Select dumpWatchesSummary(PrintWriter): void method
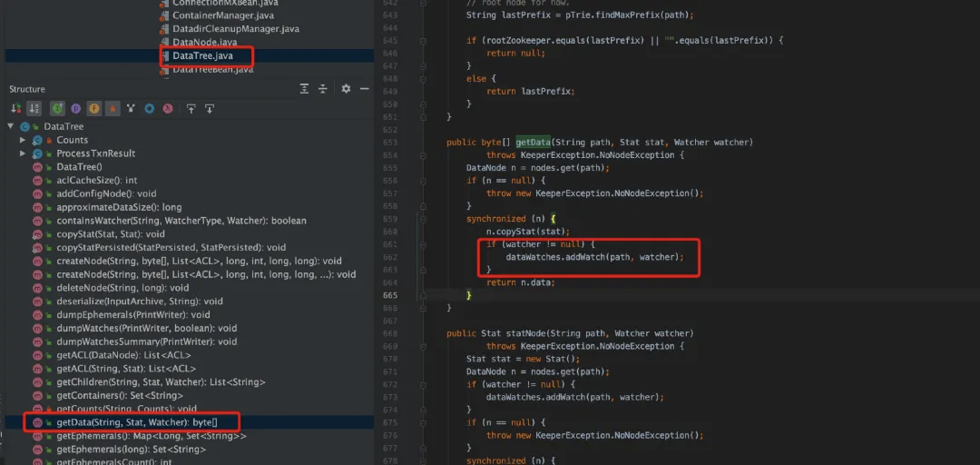This screenshot has width=980, height=465. [x=147, y=341]
